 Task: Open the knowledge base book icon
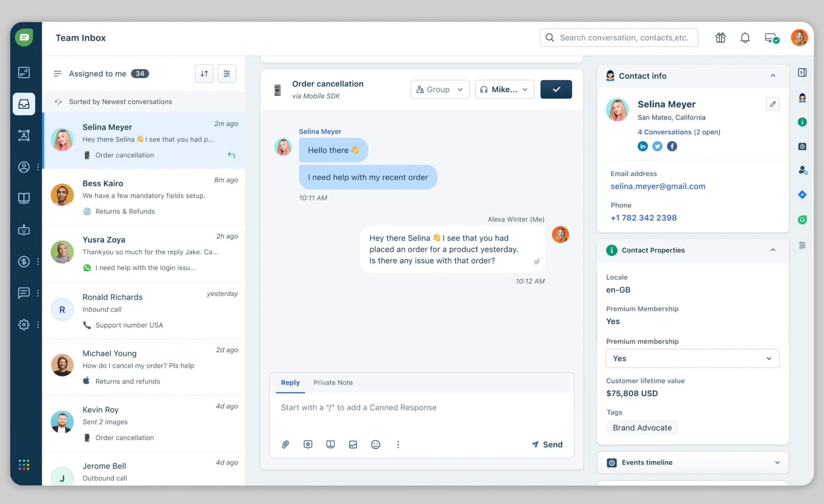pos(24,198)
